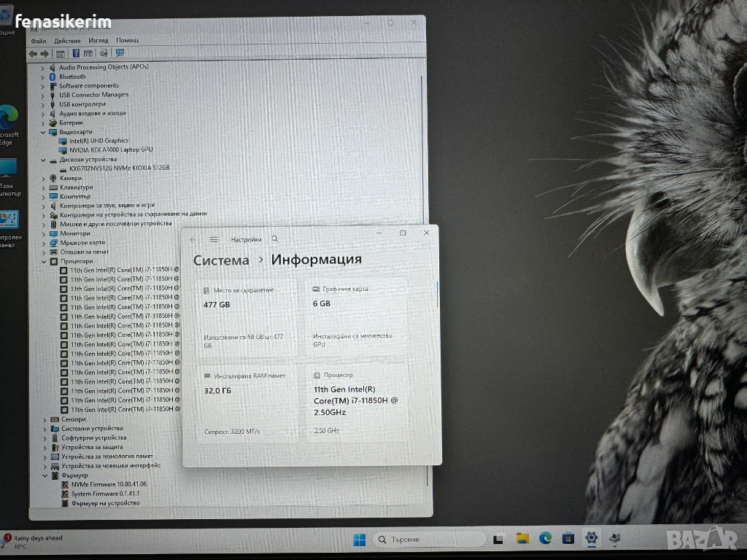The image size is (747, 560).
Task: Click the search magnifier icon in Settings
Action: [275, 239]
